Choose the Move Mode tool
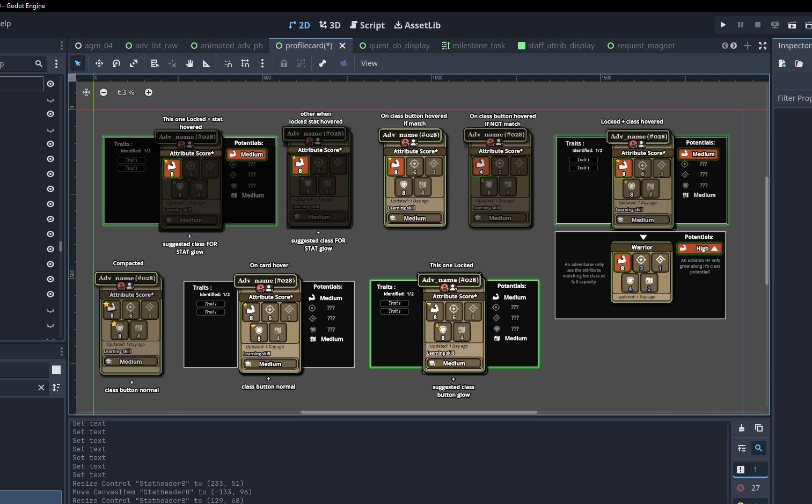This screenshot has height=504, width=812. click(99, 63)
